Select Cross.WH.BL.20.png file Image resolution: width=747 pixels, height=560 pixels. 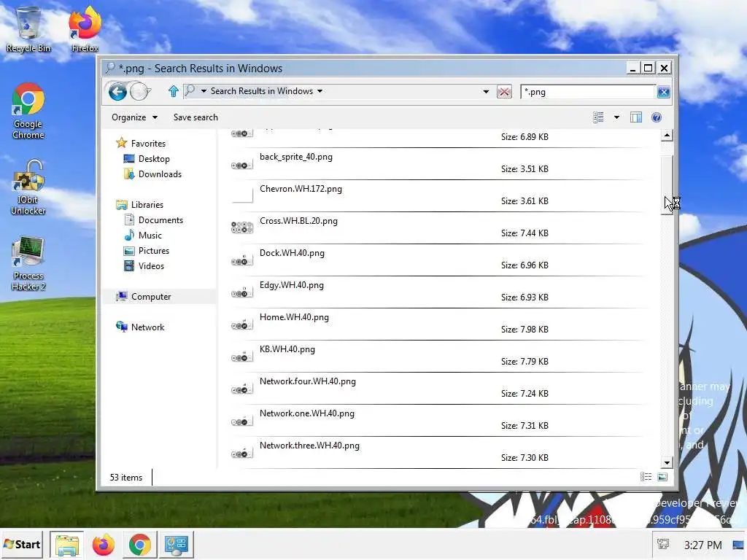[438, 227]
